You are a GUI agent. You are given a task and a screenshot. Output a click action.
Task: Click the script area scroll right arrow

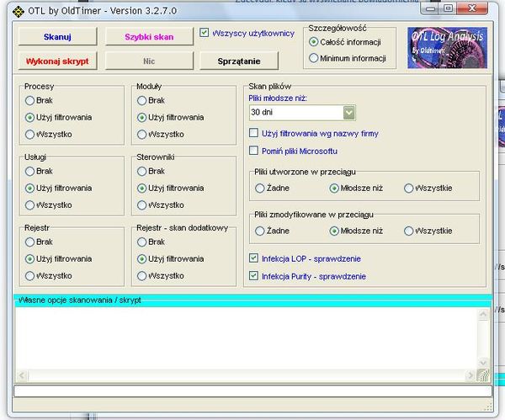(x=470, y=375)
